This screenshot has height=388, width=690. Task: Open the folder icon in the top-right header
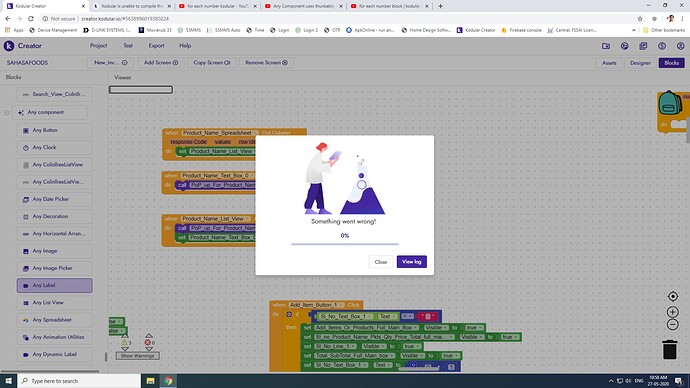click(606, 46)
